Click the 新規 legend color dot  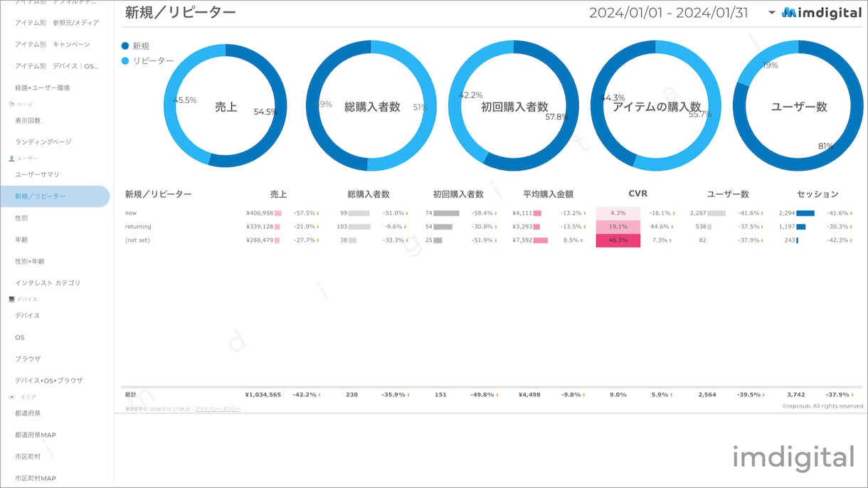point(125,46)
